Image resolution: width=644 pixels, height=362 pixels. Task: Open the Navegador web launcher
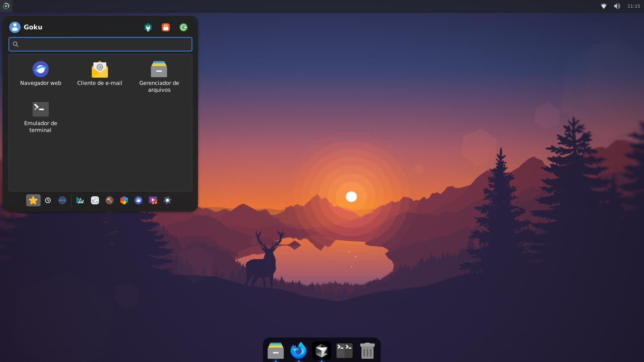coord(41,74)
